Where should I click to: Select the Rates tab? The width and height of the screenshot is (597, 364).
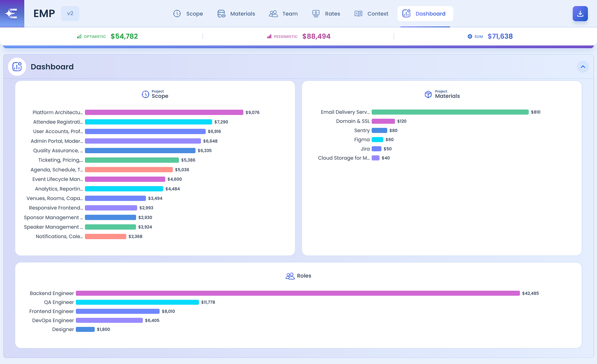coord(326,14)
